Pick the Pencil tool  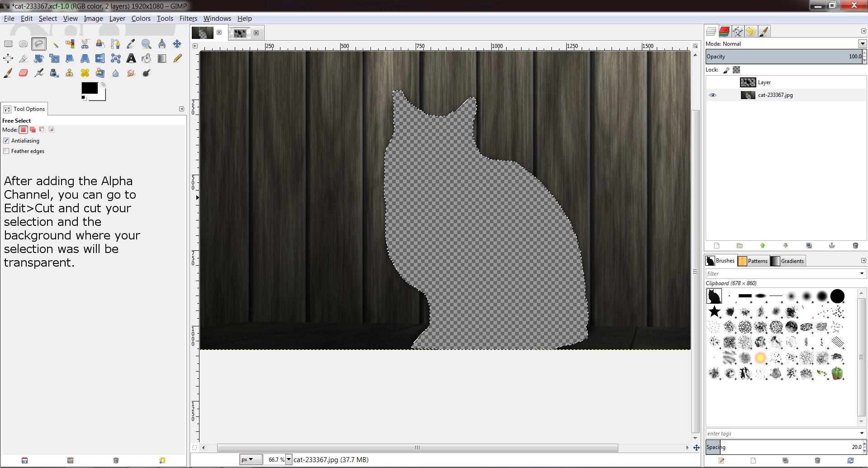click(x=177, y=58)
